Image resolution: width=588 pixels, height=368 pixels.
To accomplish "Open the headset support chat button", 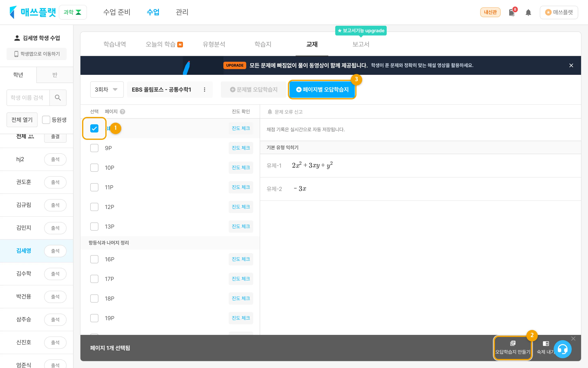I will click(x=562, y=350).
